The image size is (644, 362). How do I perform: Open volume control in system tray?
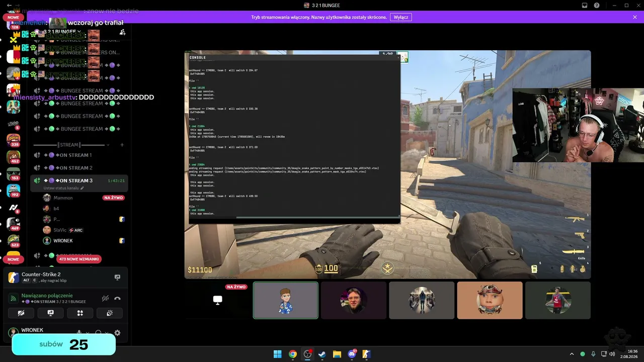tap(612, 354)
